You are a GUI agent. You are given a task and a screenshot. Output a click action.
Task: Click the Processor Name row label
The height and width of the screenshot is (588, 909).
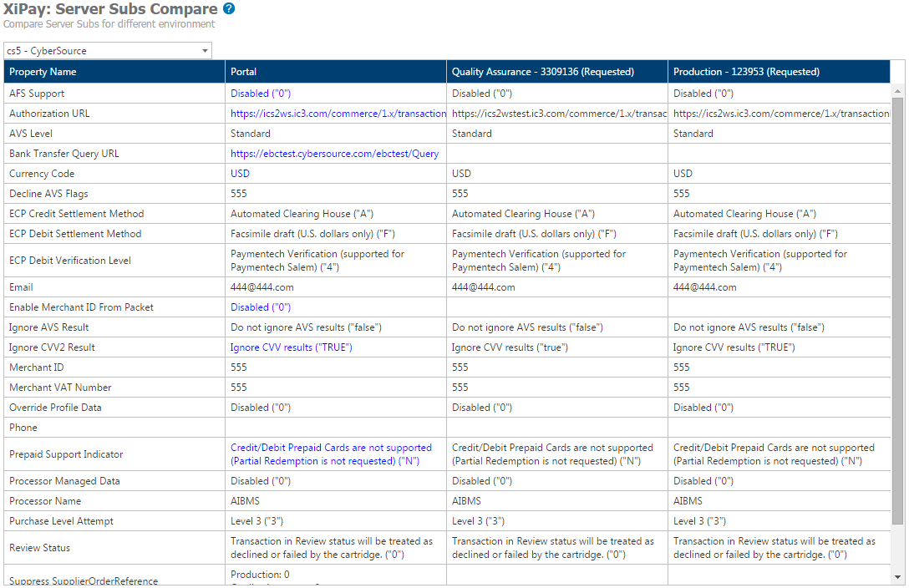click(45, 501)
